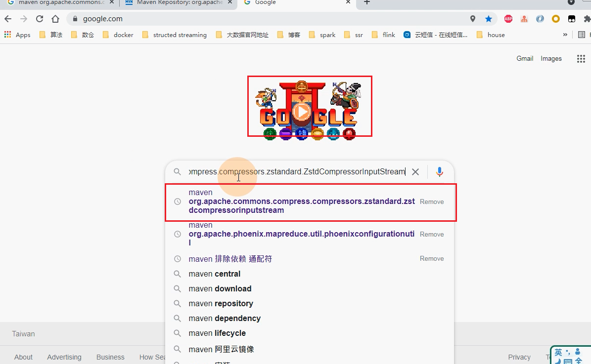The width and height of the screenshot is (591, 364).
Task: Open the flink bookmark folder
Action: coord(383,35)
